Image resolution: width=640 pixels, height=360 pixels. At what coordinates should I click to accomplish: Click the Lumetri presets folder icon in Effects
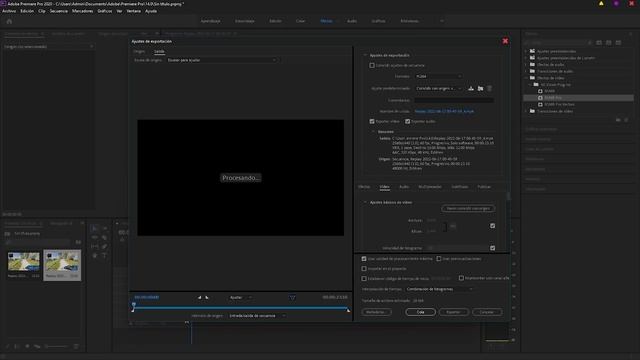(x=532, y=58)
